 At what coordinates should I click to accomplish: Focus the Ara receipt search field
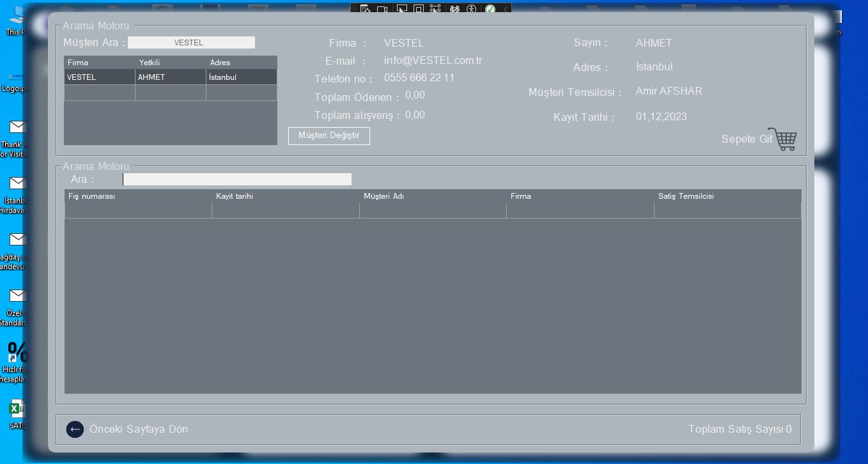coord(237,180)
